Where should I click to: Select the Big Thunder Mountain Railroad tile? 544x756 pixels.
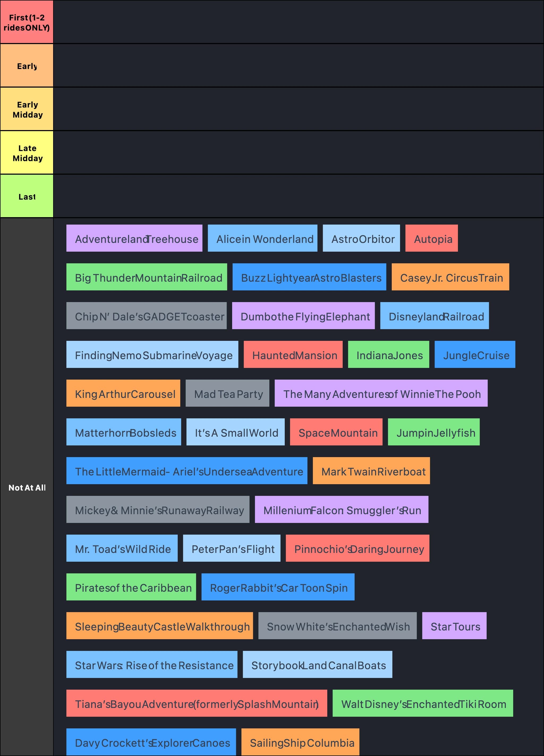(x=147, y=277)
